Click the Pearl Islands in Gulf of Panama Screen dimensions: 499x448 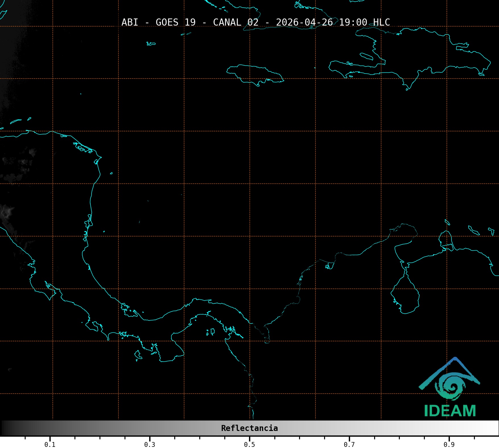(211, 332)
